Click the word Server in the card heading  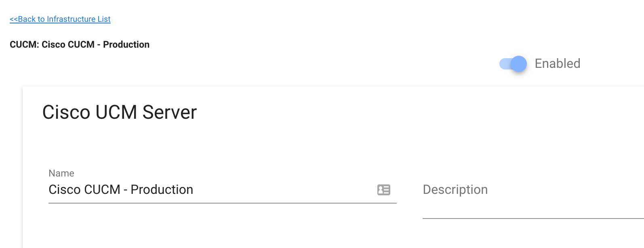[170, 112]
